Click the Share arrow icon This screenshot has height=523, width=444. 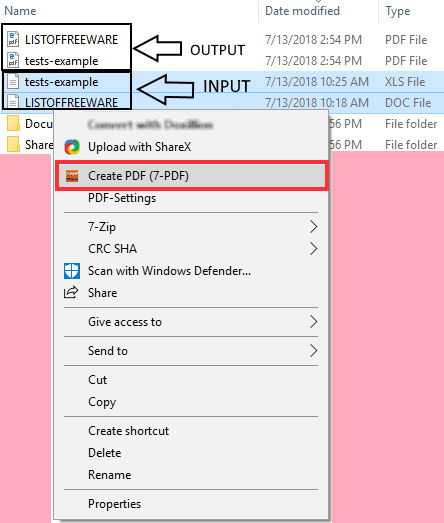71,293
